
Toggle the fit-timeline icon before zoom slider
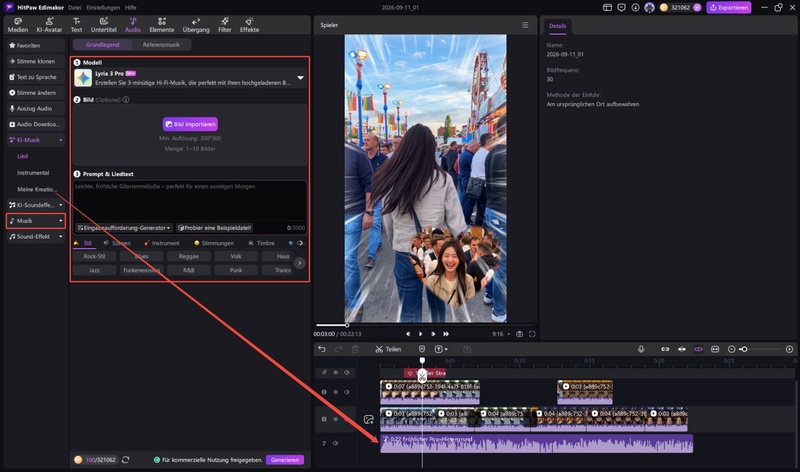click(x=715, y=349)
